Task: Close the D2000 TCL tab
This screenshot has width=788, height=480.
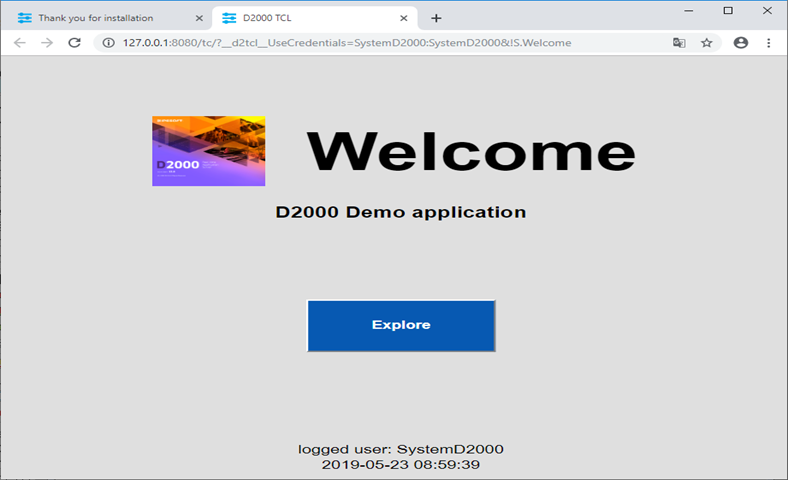Action: 404,18
